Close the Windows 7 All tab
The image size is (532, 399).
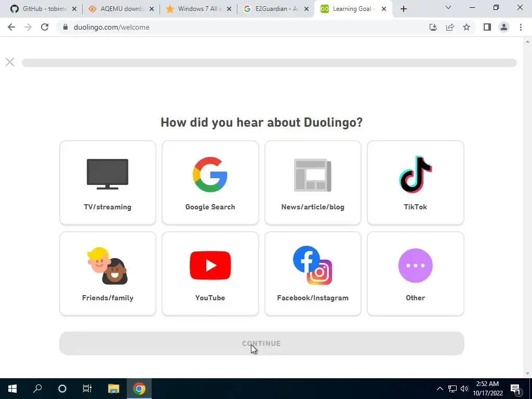pyautogui.click(x=229, y=9)
